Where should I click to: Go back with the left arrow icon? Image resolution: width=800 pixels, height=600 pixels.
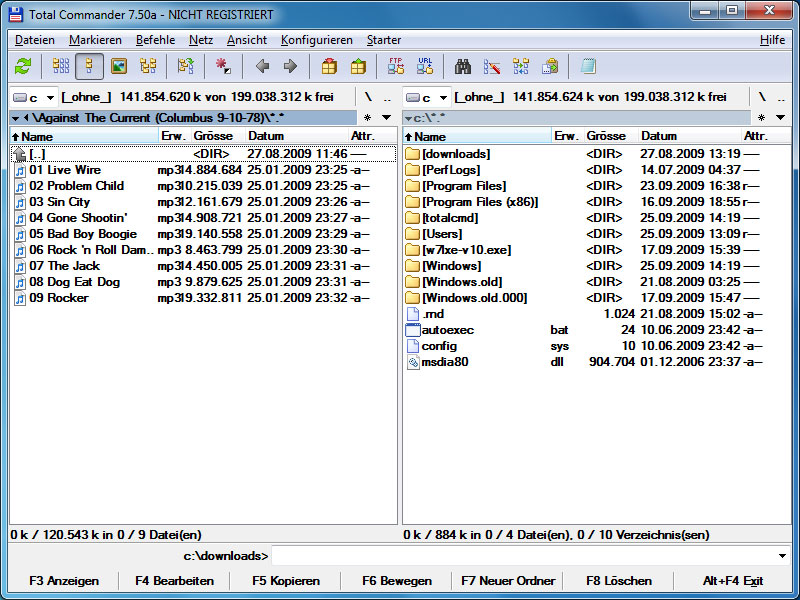coord(262,66)
